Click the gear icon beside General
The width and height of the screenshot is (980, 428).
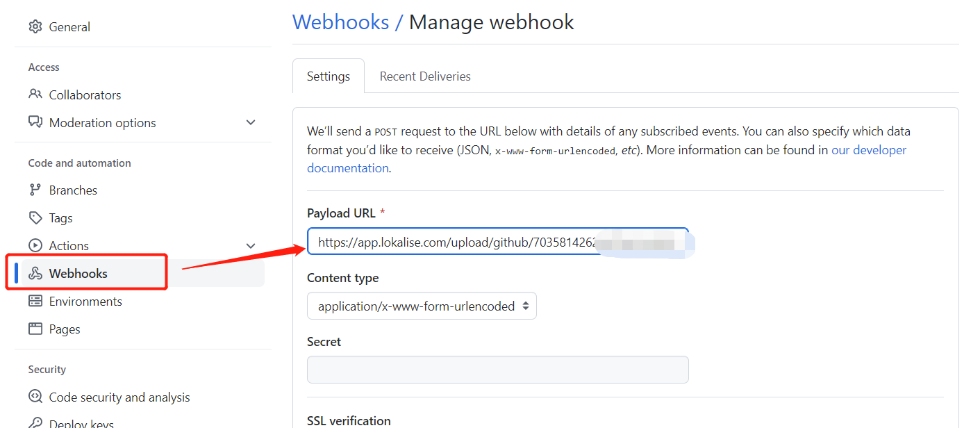pyautogui.click(x=35, y=26)
